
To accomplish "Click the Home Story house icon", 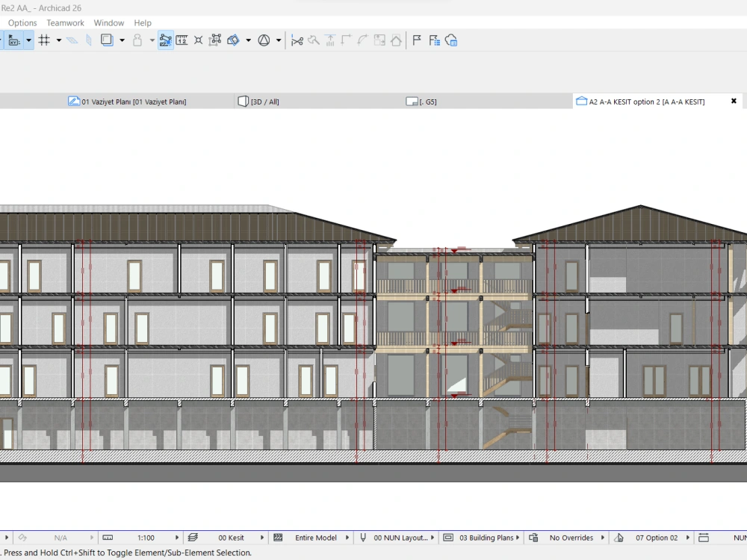I will click(x=397, y=40).
